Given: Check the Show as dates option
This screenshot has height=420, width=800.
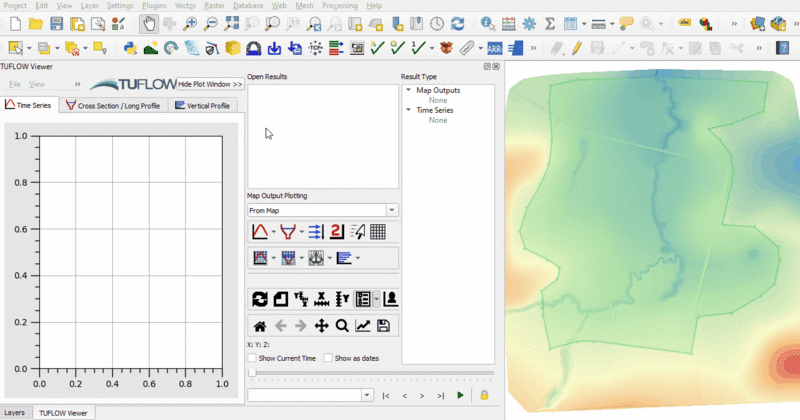Looking at the screenshot, I should (x=329, y=358).
